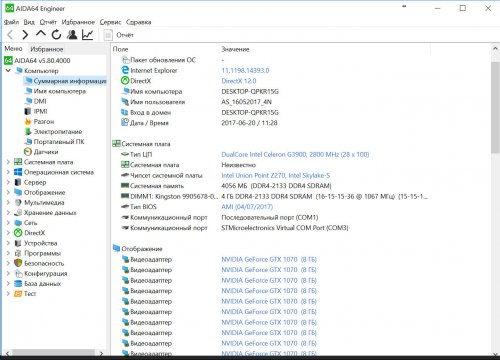This screenshot has height=360, width=500.
Task: Open the Избранное menu in the menu bar
Action: click(x=78, y=22)
